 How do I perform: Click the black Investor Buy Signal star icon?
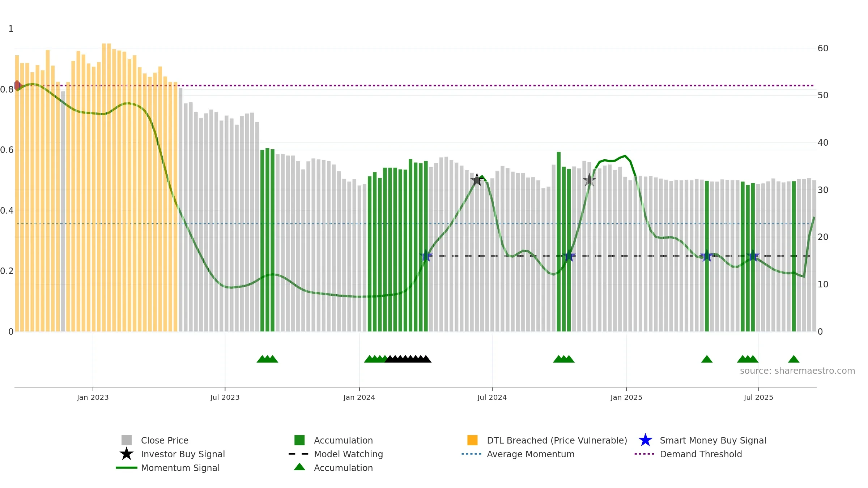click(x=127, y=454)
